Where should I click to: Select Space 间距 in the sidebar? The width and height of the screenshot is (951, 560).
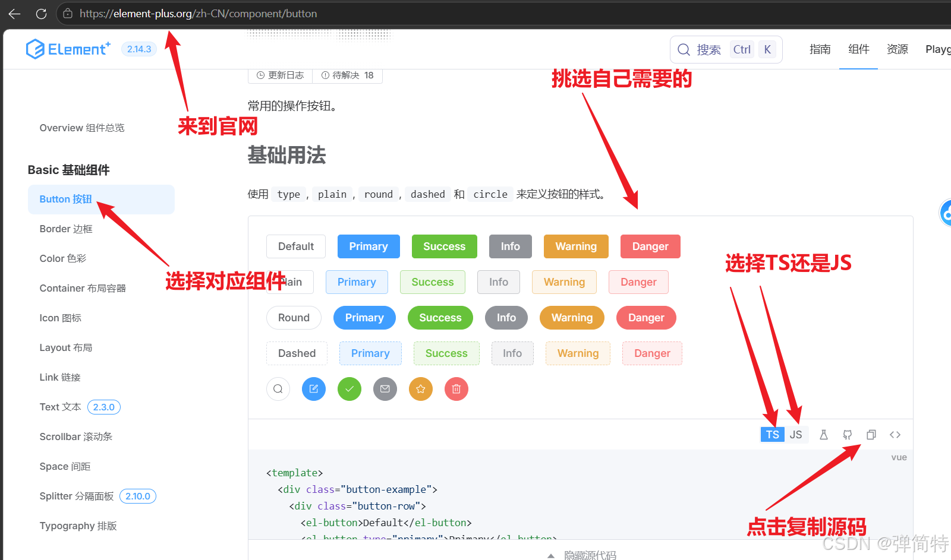[x=65, y=466]
